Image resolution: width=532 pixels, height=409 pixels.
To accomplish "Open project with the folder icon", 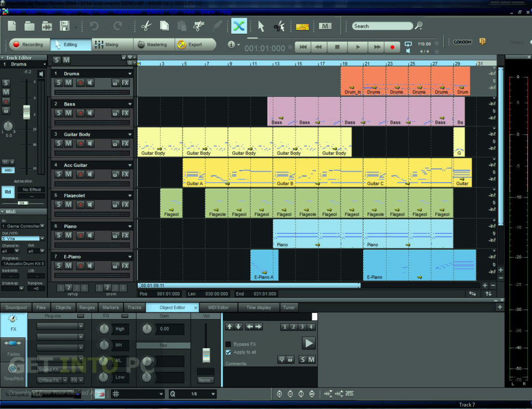I will 30,26.
